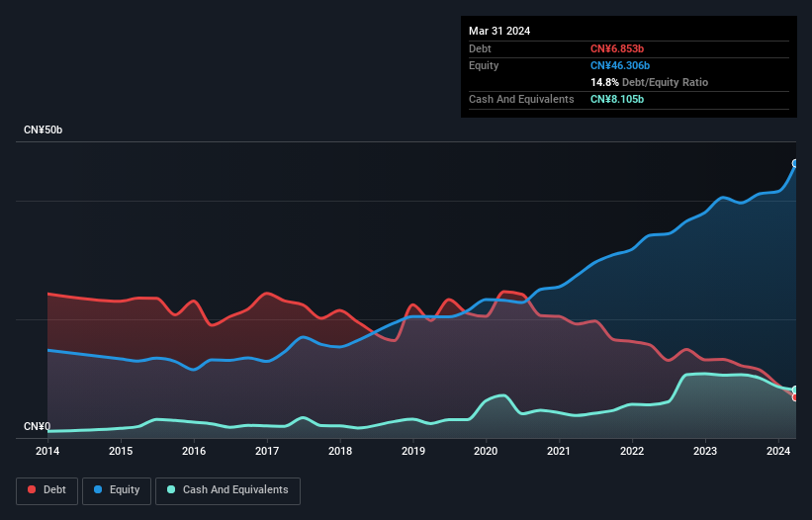Click the Debt value CN¥6.853b
Screen dimensions: 812x520
tap(617, 48)
